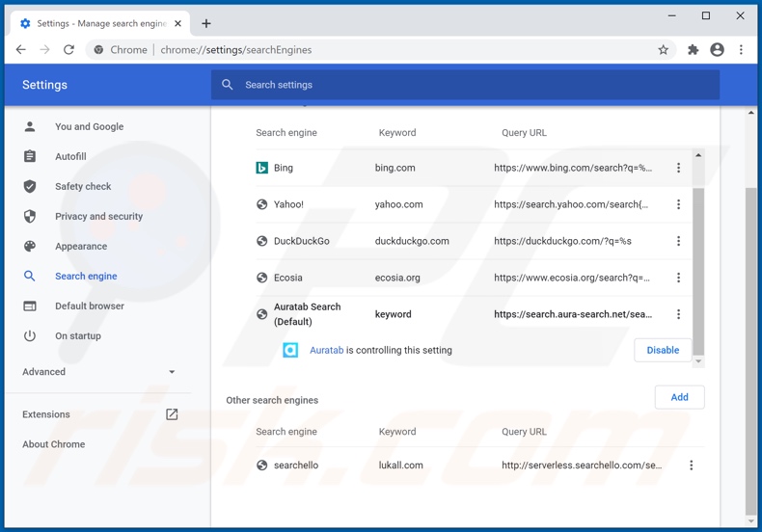Open the Auratab extension link
The width and height of the screenshot is (762, 532).
pyautogui.click(x=326, y=351)
